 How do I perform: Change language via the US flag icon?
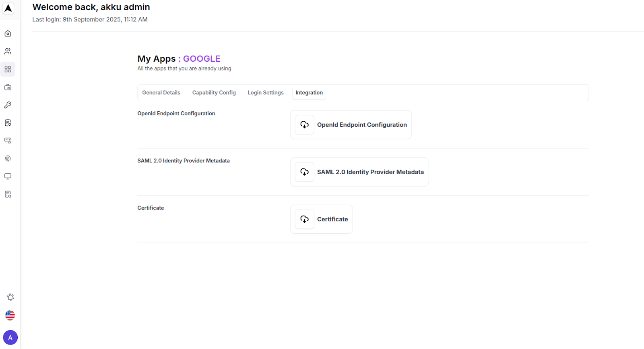coord(10,315)
